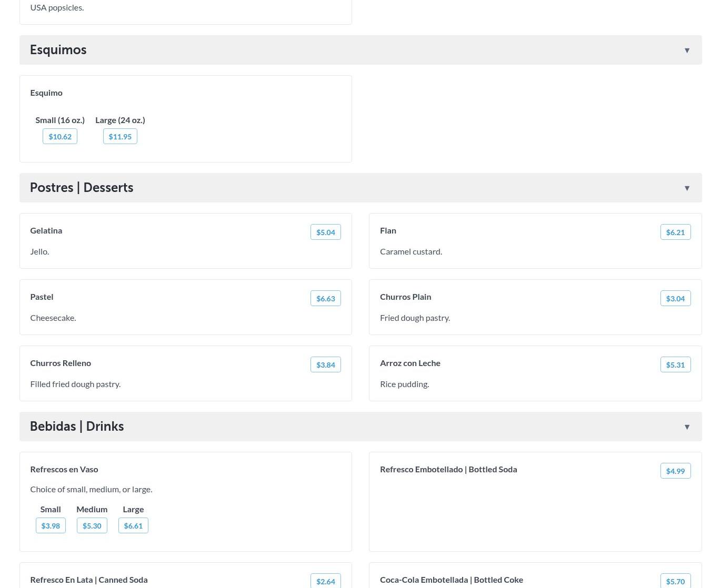The width and height of the screenshot is (721, 588).
Task: Collapse the Esquimos section arrow
Action: click(x=687, y=50)
